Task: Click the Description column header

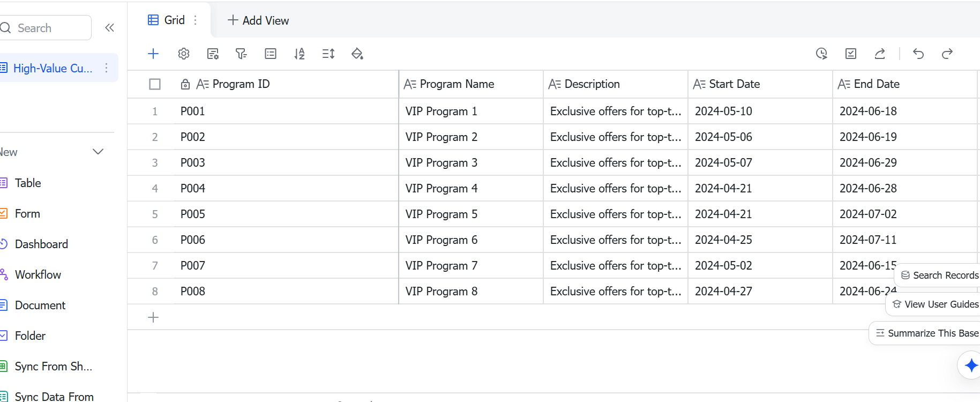Action: (616, 84)
